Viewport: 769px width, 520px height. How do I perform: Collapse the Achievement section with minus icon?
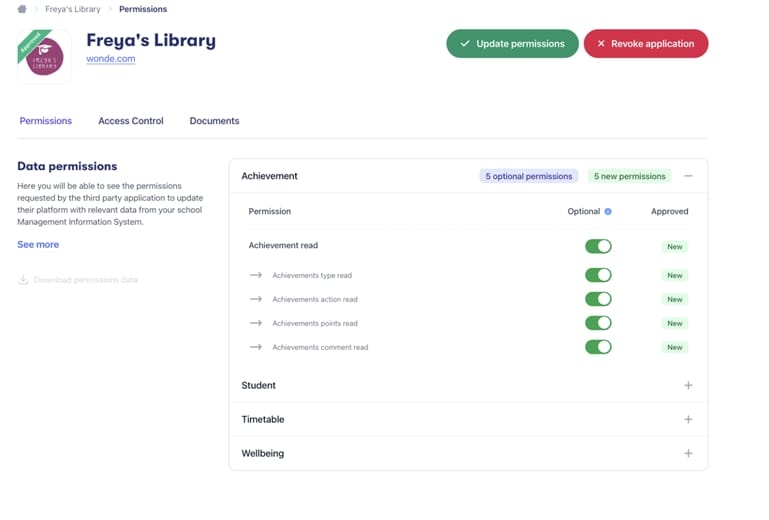[688, 176]
